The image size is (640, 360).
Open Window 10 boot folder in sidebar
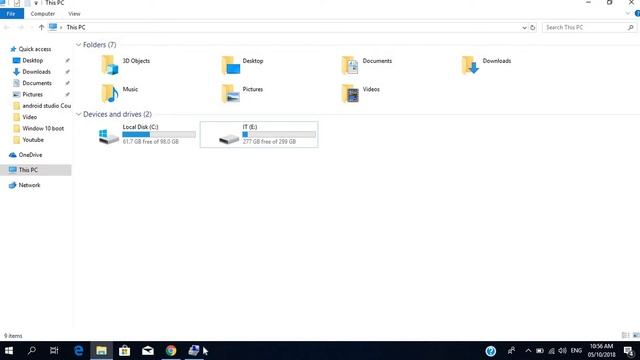[x=43, y=128]
